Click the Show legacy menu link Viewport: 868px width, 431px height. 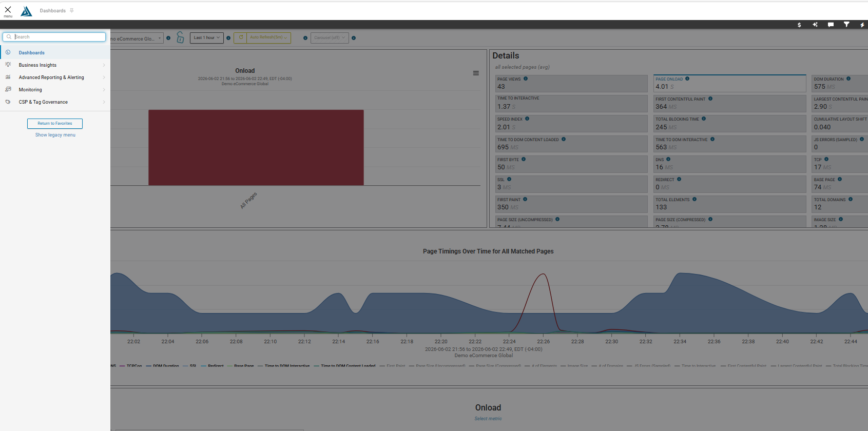click(x=55, y=135)
